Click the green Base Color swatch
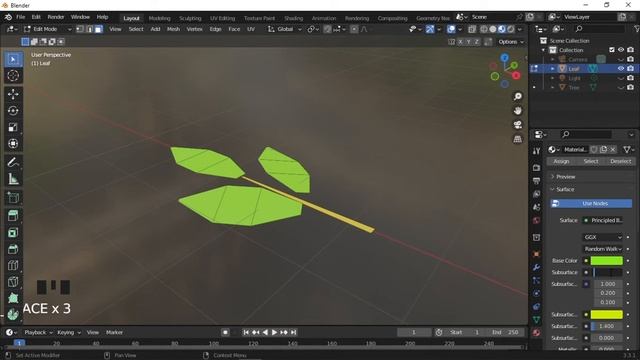 (607, 260)
